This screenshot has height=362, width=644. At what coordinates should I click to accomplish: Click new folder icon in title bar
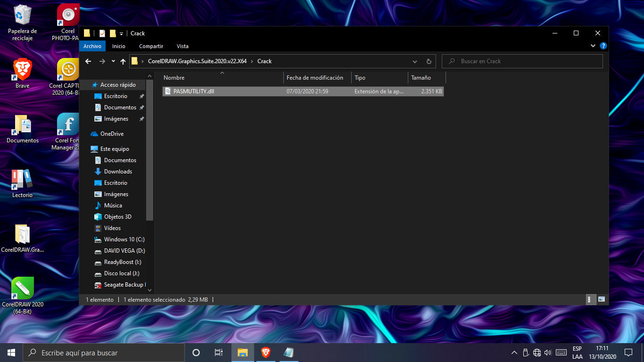pyautogui.click(x=113, y=33)
